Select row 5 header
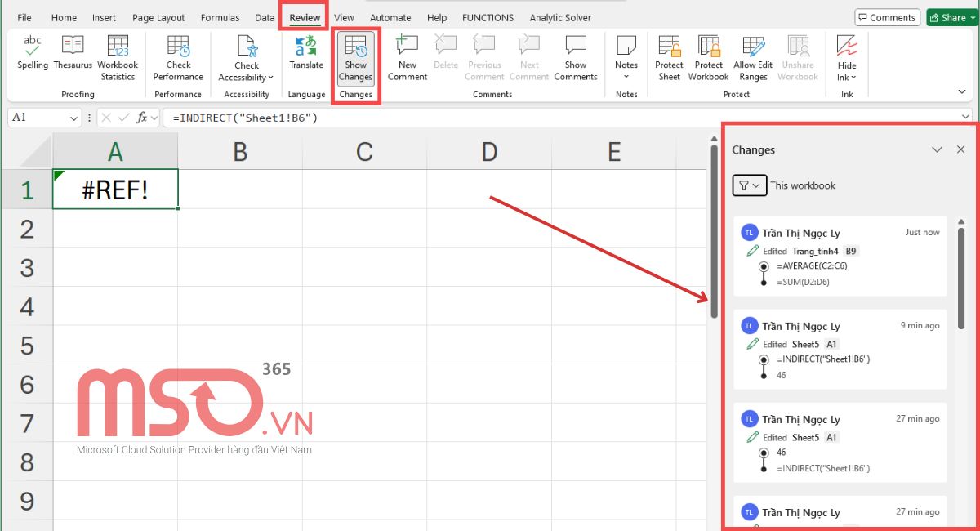Image resolution: width=980 pixels, height=531 pixels. pyautogui.click(x=26, y=346)
